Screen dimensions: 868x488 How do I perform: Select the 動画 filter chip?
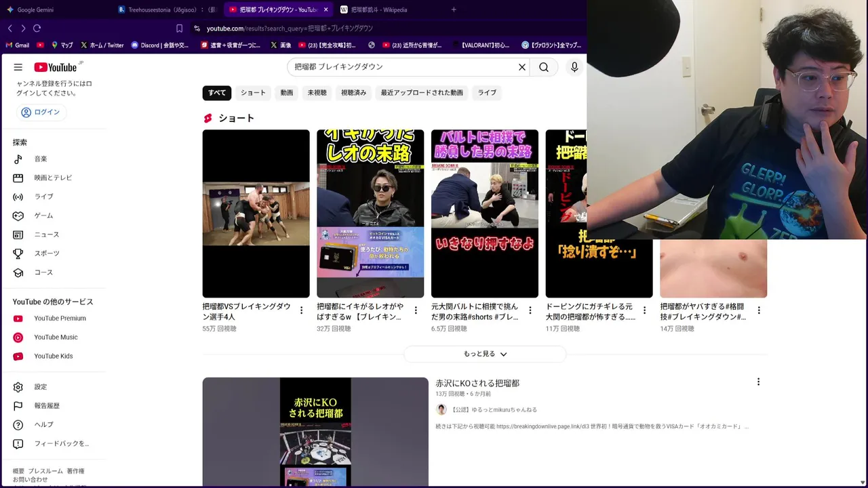point(287,93)
